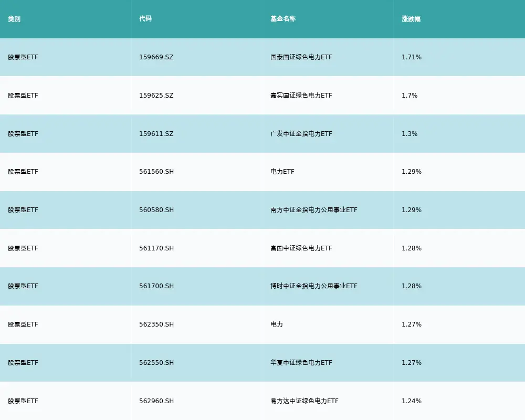This screenshot has height=420, width=525.
Task: Click 1.29% in the 561560.SH row
Action: [x=412, y=172]
